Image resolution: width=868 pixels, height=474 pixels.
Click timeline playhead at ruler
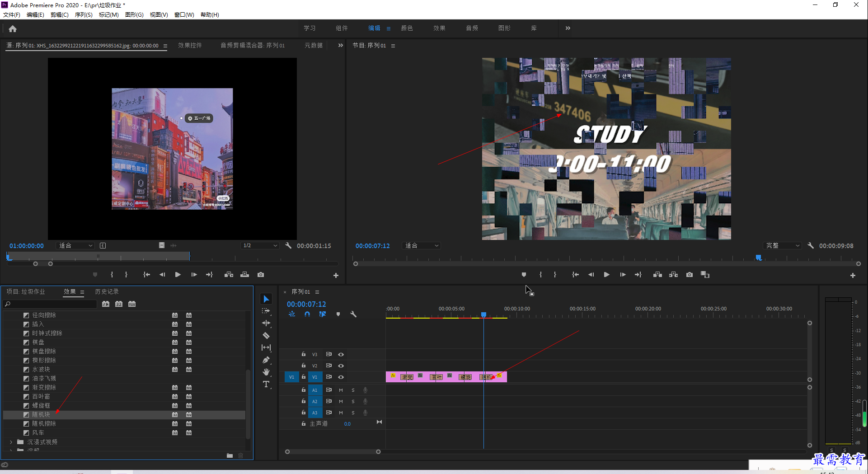point(483,314)
